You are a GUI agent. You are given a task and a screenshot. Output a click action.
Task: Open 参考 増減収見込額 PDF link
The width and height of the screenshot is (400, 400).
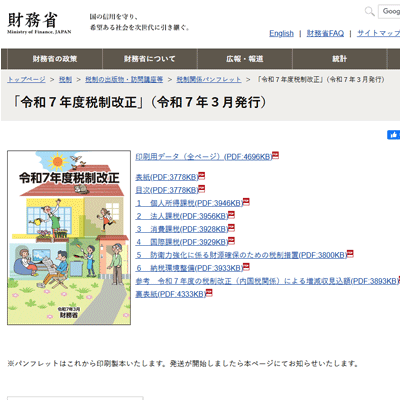tap(267, 281)
